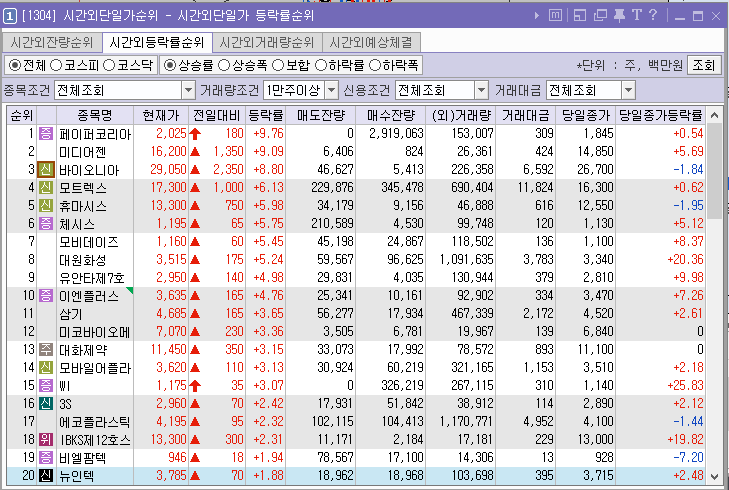729x490 pixels.
Task: Click the table scrollbar up arrow
Action: 715,115
